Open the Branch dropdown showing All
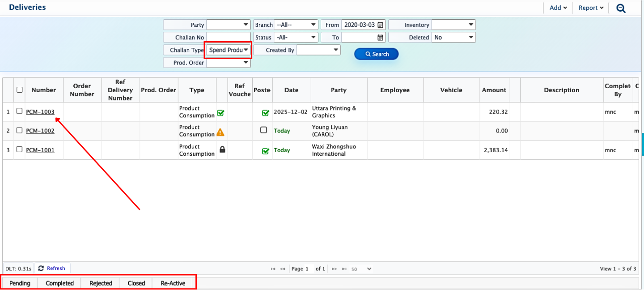This screenshot has height=294, width=644. tap(296, 25)
